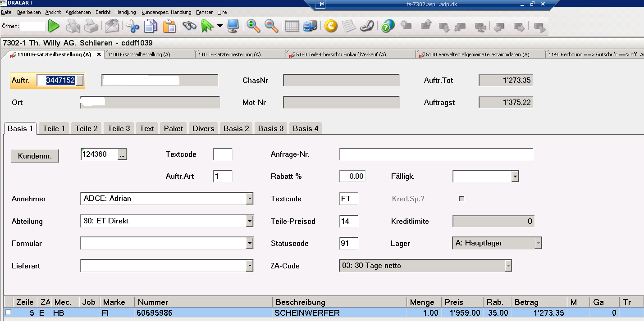Screen dimensions: 644x331
Task: Click the ellipsis button beside customer number
Action: pos(123,154)
